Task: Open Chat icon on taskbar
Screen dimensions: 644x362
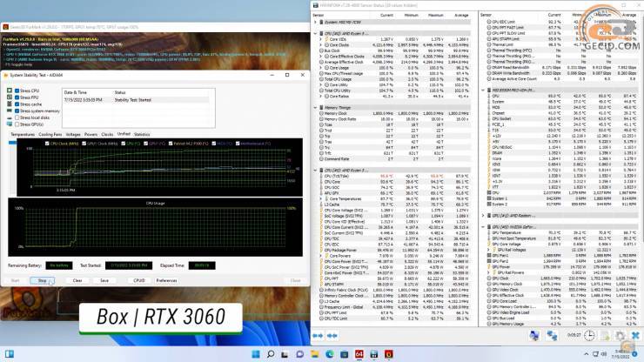Action: [300, 354]
